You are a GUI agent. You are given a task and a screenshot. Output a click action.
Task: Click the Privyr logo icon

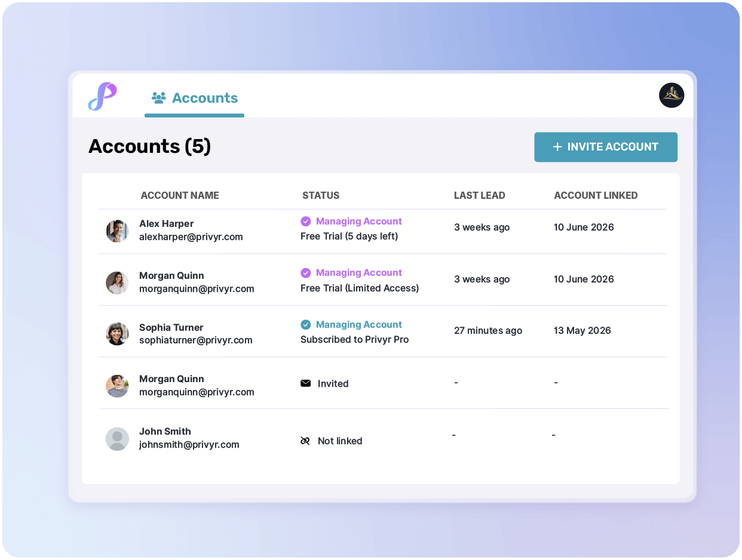click(x=102, y=97)
